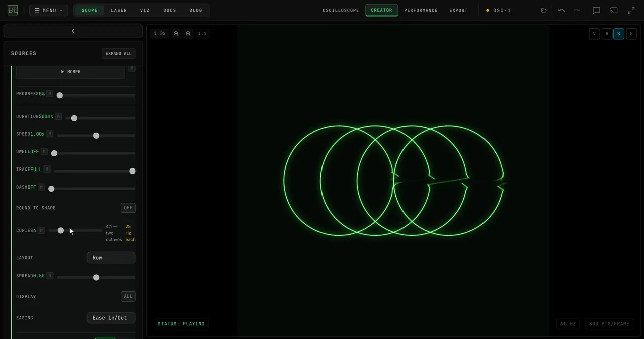
Task: Toggle Round to Shape OFF switch
Action: [128, 208]
